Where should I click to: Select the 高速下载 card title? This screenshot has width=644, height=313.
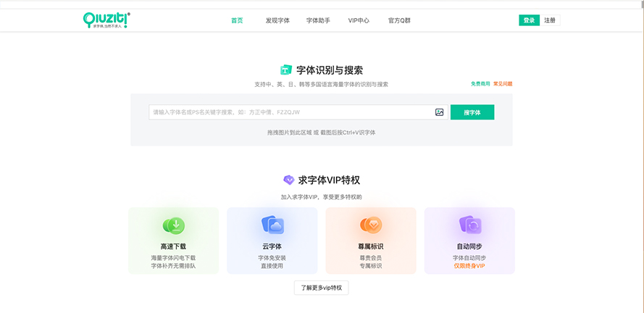(173, 247)
